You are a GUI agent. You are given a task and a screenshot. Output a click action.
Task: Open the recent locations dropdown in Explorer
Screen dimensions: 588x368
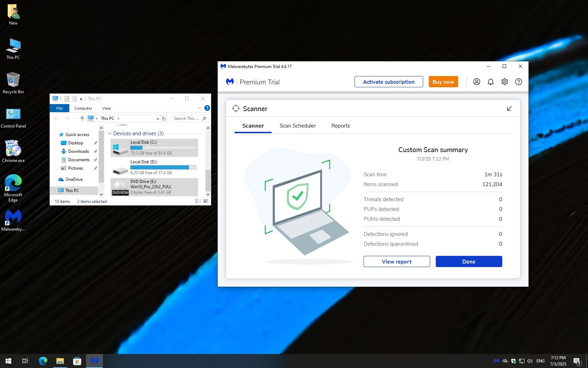point(75,118)
